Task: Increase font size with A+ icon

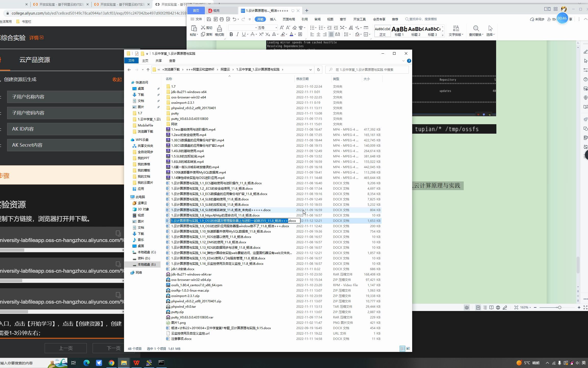Action: [x=281, y=28]
